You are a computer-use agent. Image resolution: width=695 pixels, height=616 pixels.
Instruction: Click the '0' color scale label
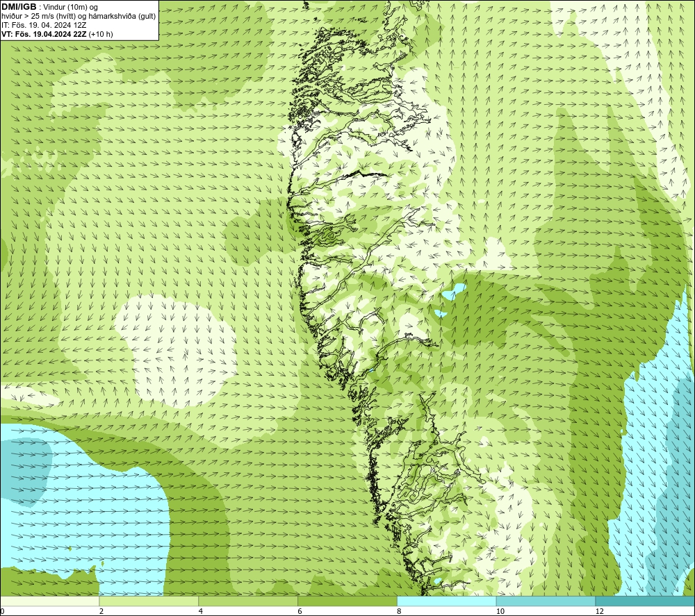(2, 612)
